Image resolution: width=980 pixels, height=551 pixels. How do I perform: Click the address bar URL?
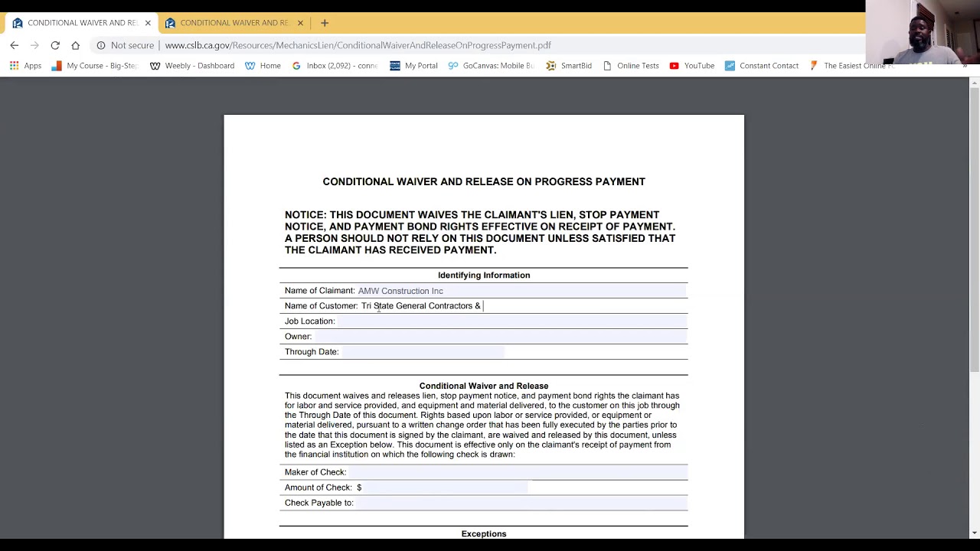(358, 45)
